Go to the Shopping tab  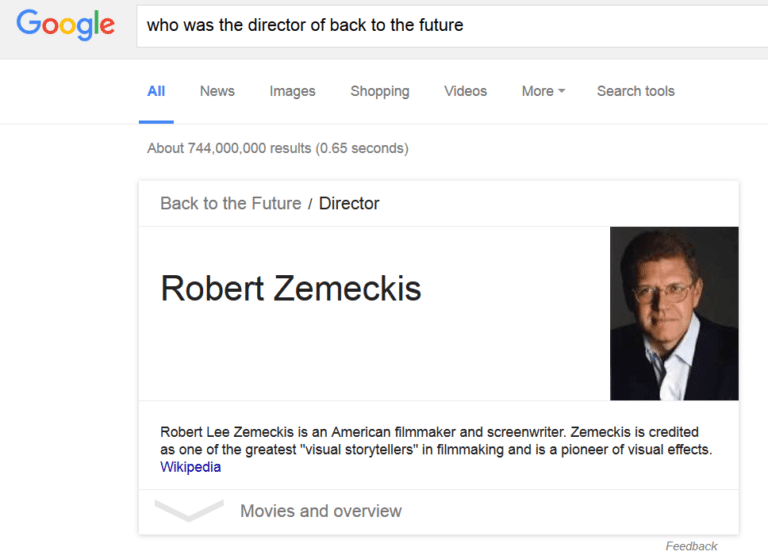(379, 91)
